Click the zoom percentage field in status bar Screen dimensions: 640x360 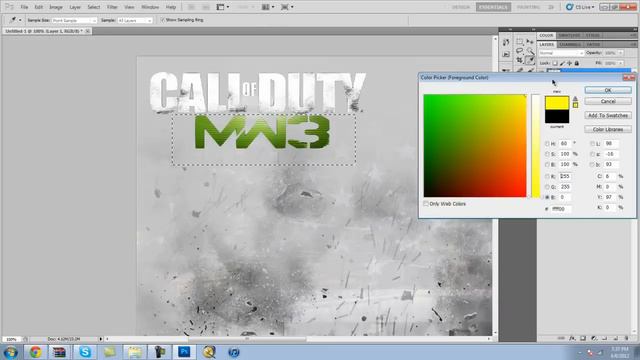click(x=11, y=339)
